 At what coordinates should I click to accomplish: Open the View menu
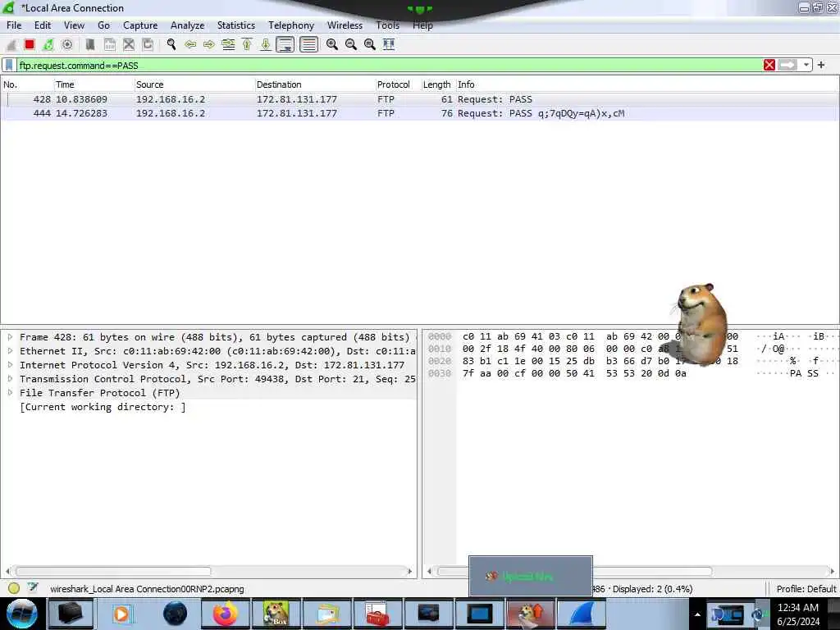(74, 25)
